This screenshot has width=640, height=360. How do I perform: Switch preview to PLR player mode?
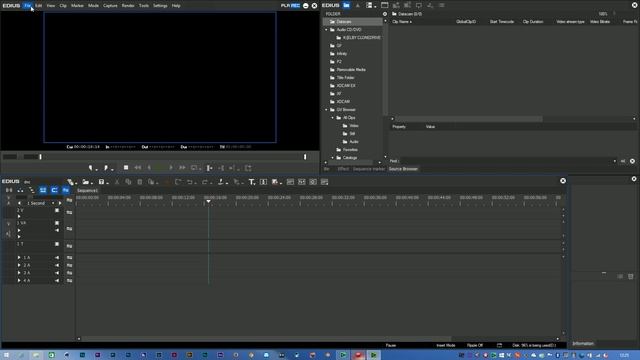(285, 6)
